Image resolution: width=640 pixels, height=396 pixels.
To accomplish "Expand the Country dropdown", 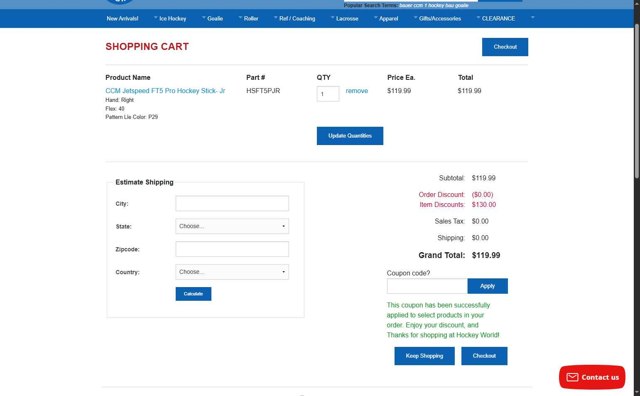I will tap(232, 272).
